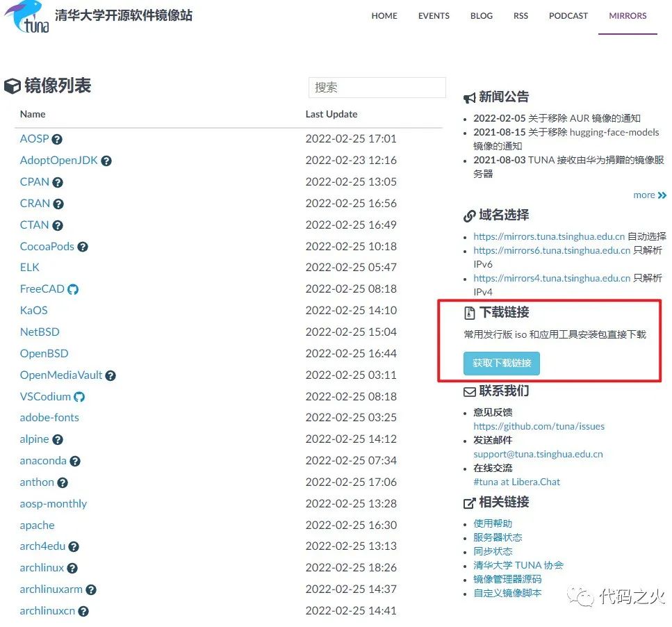
Task: Open the 同步状态 link
Action: (493, 551)
